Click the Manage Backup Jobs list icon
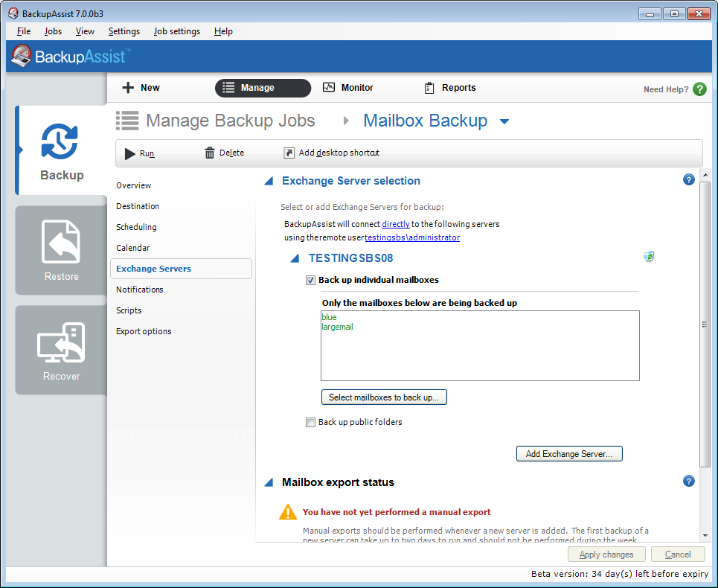 tap(126, 121)
